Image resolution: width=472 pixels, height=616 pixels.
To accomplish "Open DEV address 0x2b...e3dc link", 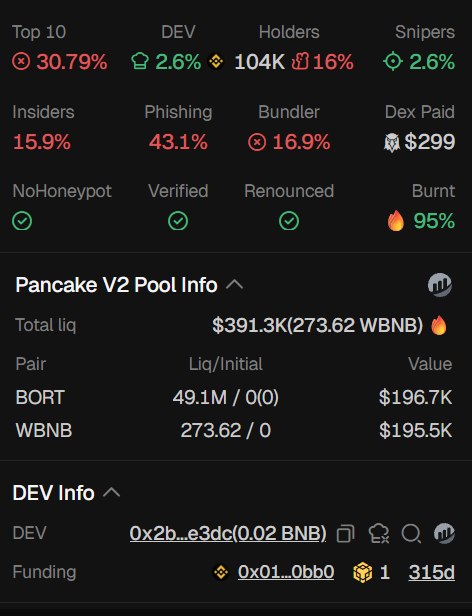I will 228,534.
